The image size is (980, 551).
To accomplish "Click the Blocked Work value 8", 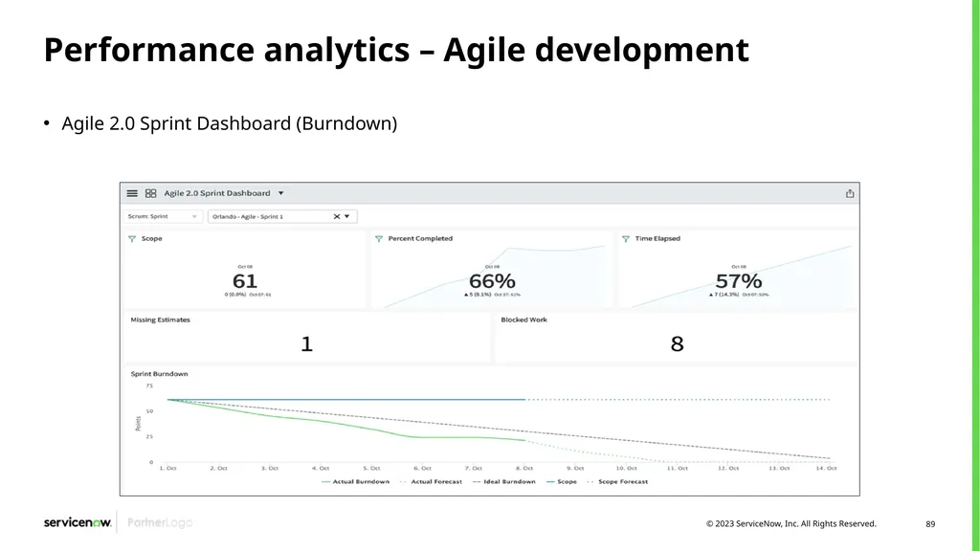I will (677, 344).
